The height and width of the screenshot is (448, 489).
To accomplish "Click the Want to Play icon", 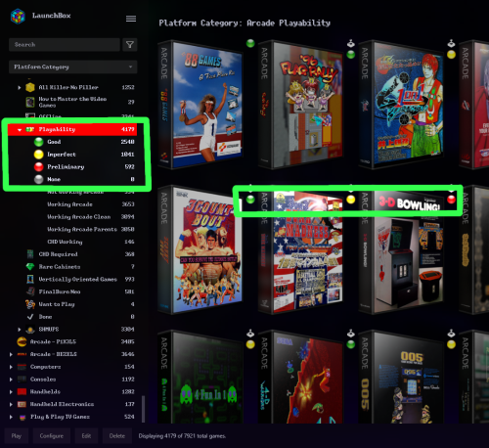I will tap(30, 304).
